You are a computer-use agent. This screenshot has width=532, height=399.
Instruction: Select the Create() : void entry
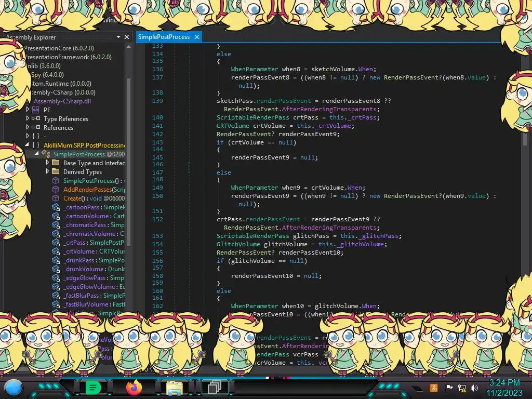(94, 198)
